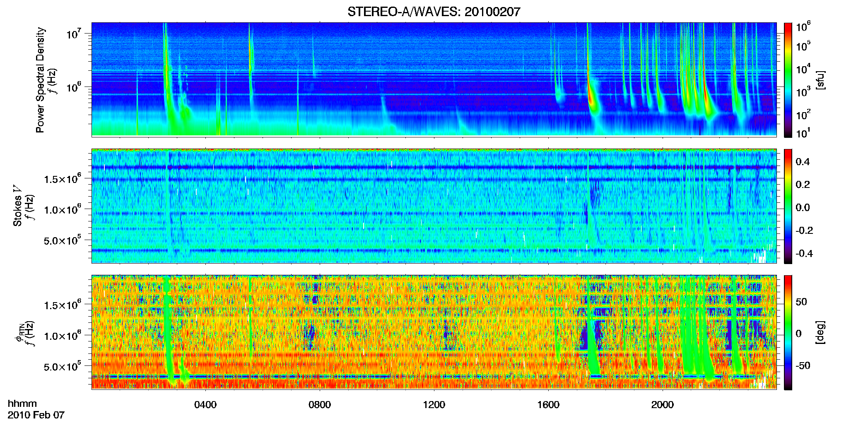Screen dimensions: 868x447
Task: Select the Power Spectral Density spectrogram panel
Action: pos(434,79)
